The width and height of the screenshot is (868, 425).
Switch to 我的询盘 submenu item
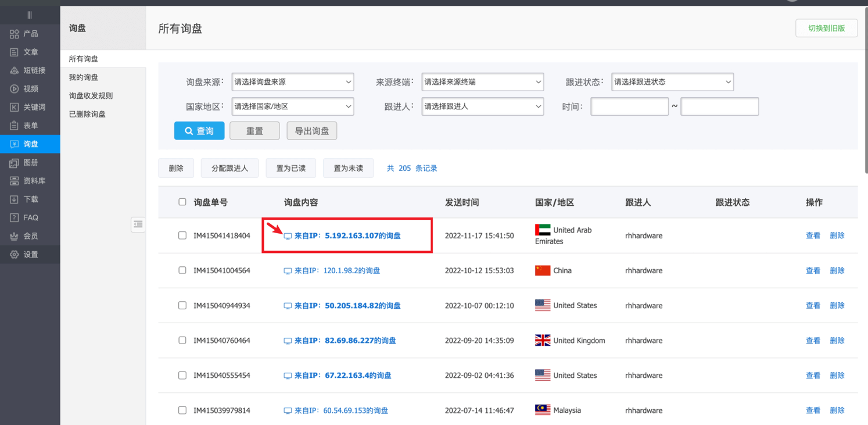[84, 77]
